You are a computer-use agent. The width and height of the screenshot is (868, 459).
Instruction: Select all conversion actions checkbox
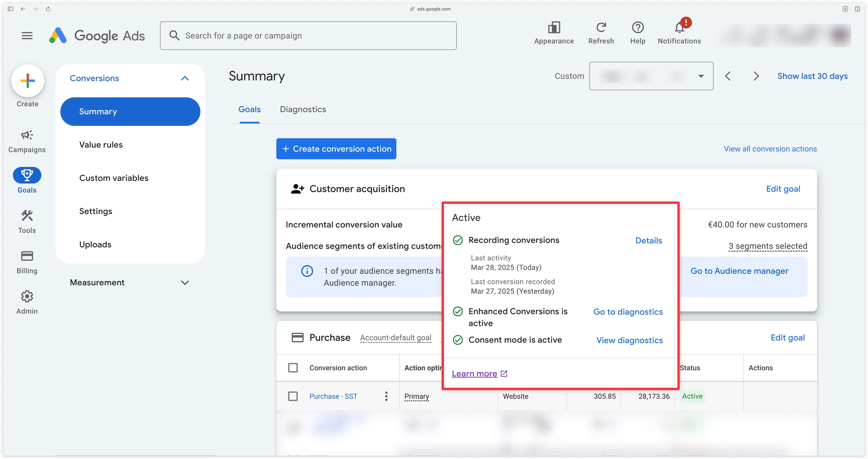point(293,368)
